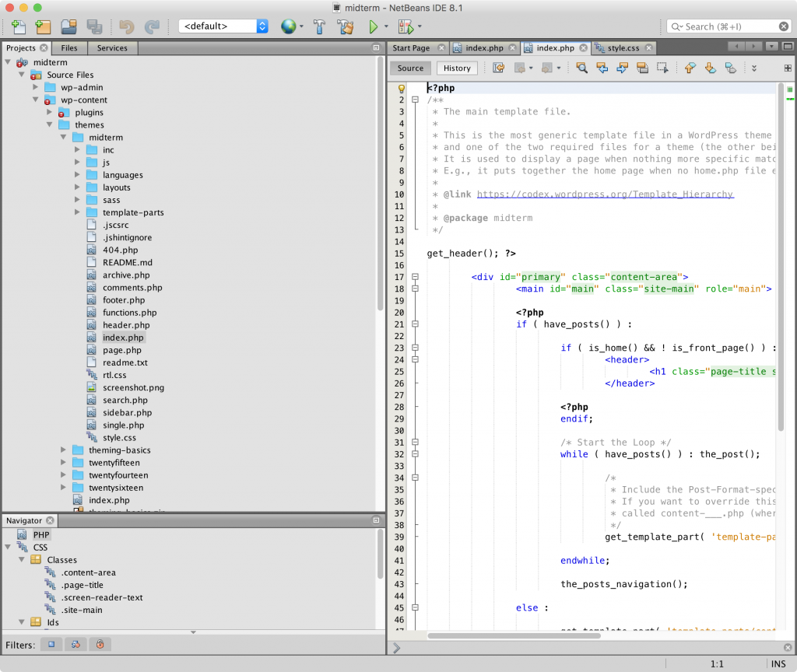Click the New File toolbar icon

[19, 26]
